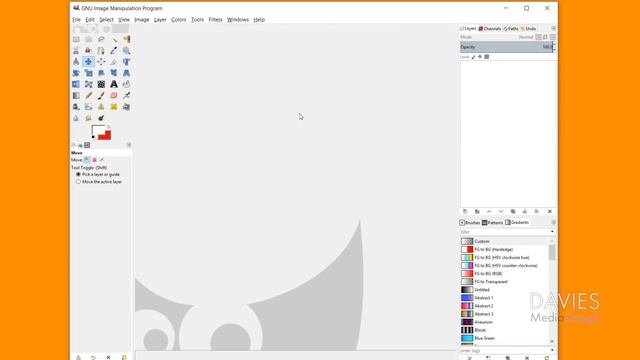Set Move mode to path
The width and height of the screenshot is (640, 360).
102,160
